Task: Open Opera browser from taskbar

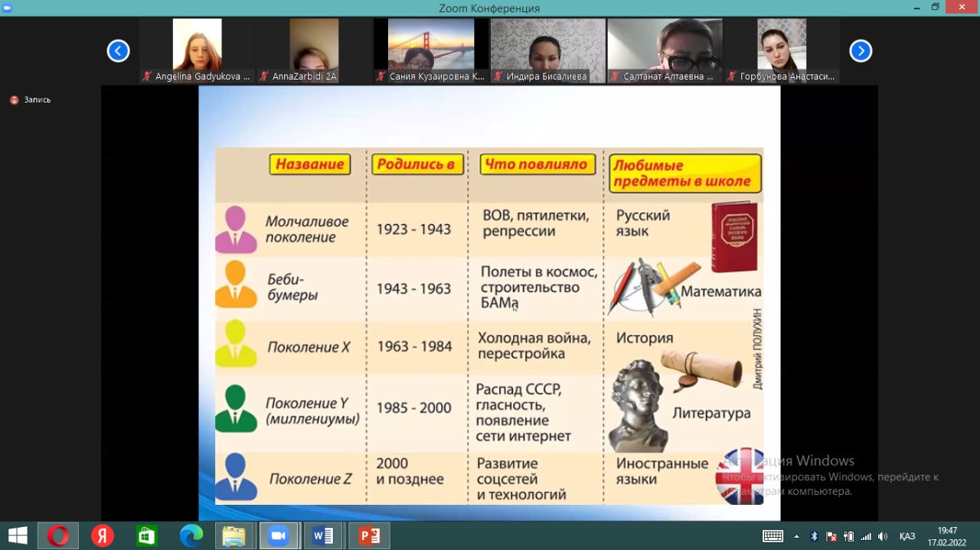Action: (57, 536)
